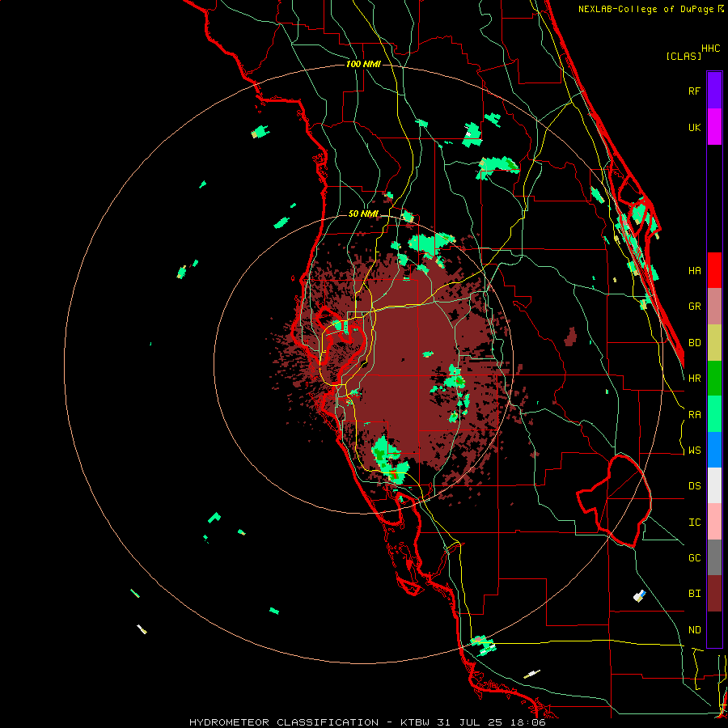Image resolution: width=728 pixels, height=728 pixels.
Task: Click the RF legend label
Action: pyautogui.click(x=695, y=91)
